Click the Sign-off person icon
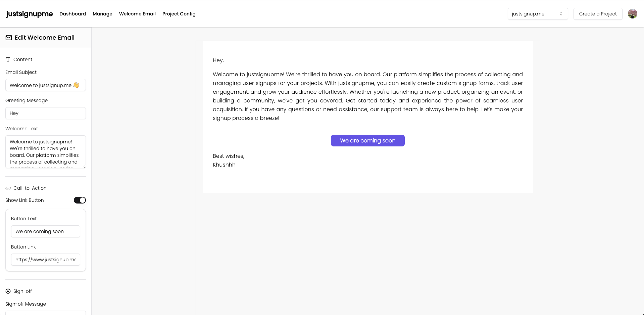 pos(8,291)
